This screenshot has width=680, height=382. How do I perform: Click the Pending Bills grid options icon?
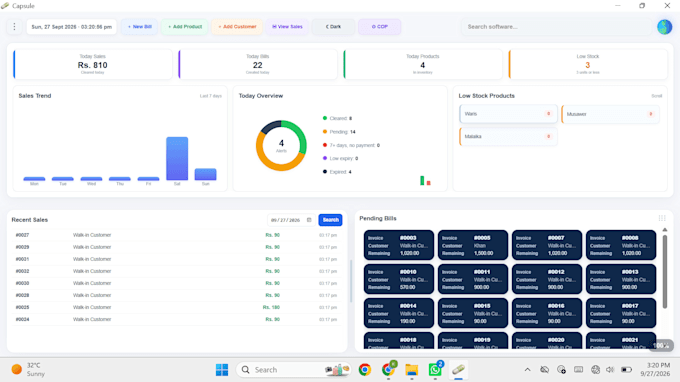[662, 218]
